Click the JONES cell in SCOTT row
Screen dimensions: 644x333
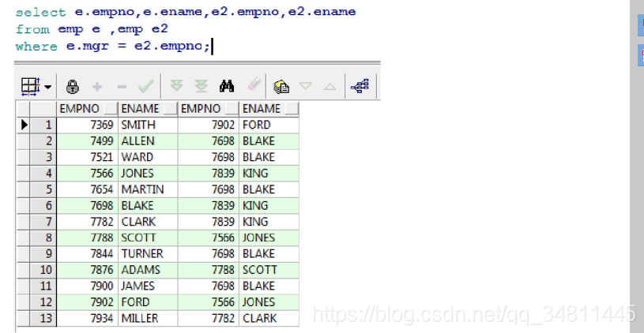[x=269, y=238]
